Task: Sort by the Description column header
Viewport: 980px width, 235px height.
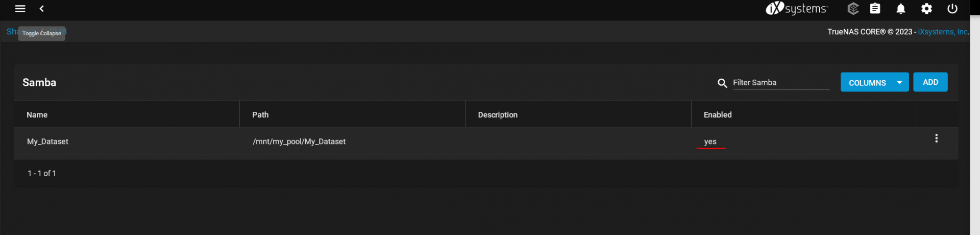Action: point(498,115)
